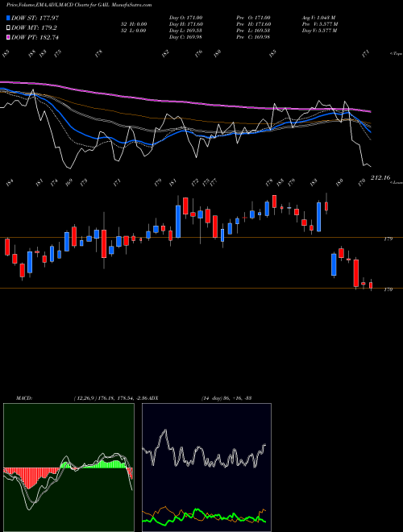Click the 'Pre H: 171.60' value

(x=253, y=24)
